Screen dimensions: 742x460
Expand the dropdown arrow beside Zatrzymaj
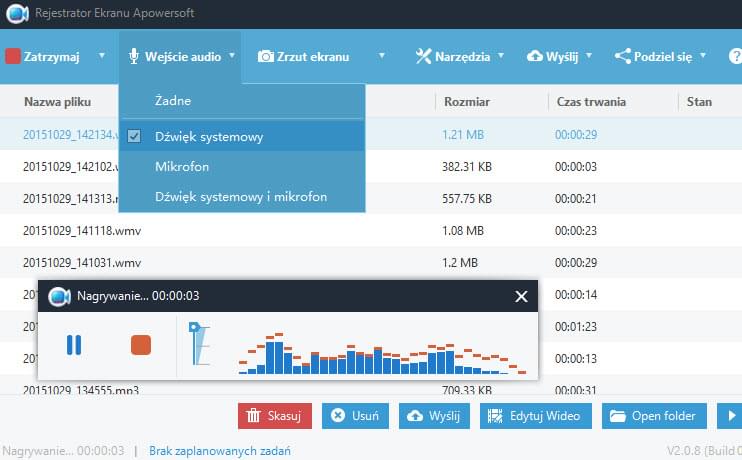102,57
